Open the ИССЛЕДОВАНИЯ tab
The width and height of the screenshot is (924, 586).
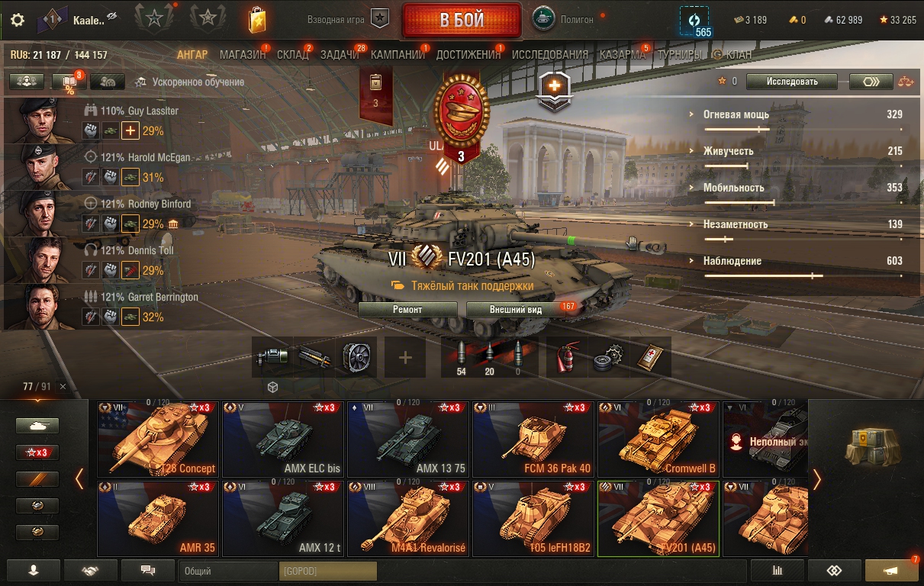[550, 55]
